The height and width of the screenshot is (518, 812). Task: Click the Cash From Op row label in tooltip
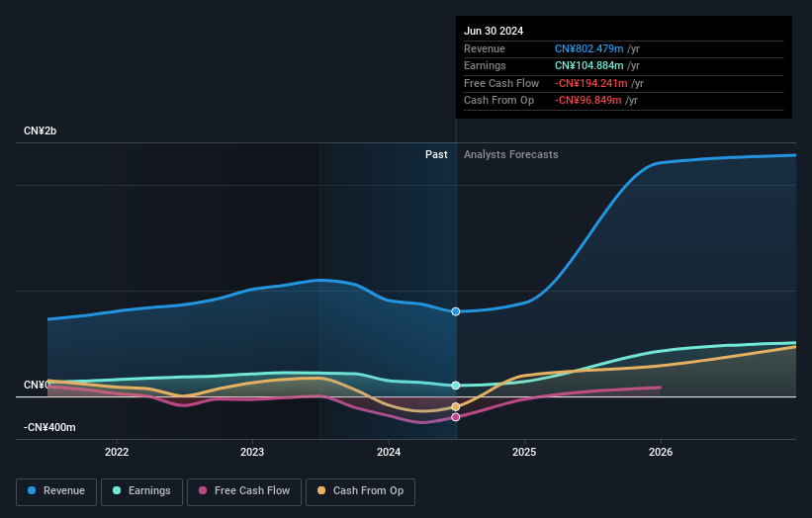click(498, 101)
